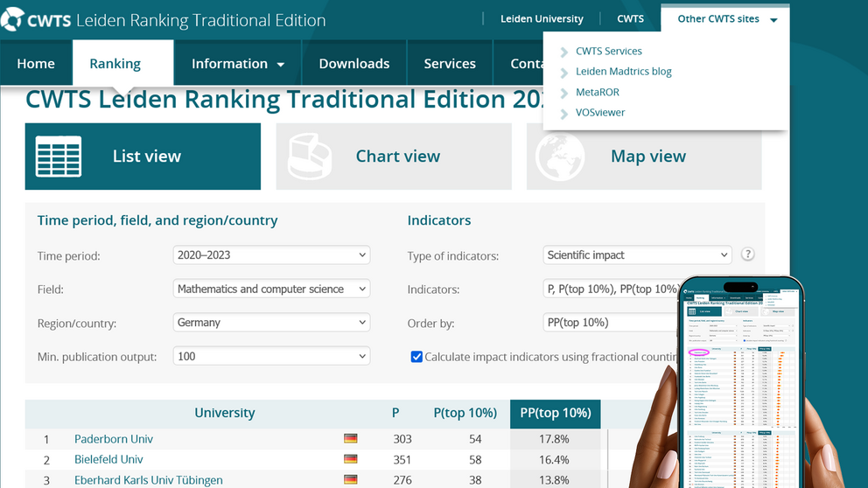This screenshot has width=868, height=488.
Task: Click the German flag in Eberhard Karls row
Action: [x=350, y=479]
